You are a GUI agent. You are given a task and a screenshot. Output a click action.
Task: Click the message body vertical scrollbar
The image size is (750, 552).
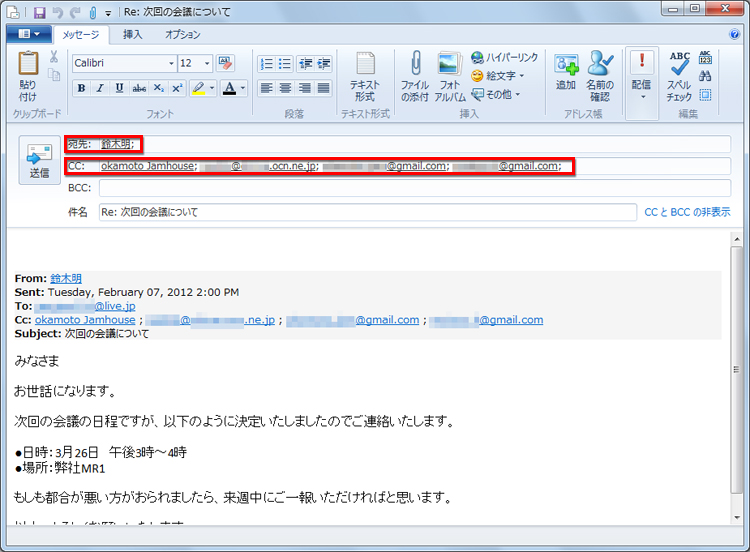pyautogui.click(x=736, y=369)
